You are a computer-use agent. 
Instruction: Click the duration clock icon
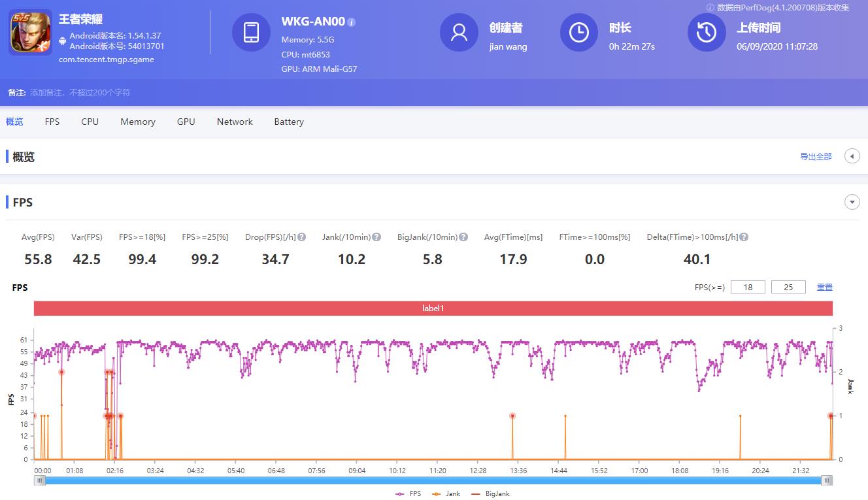point(579,32)
